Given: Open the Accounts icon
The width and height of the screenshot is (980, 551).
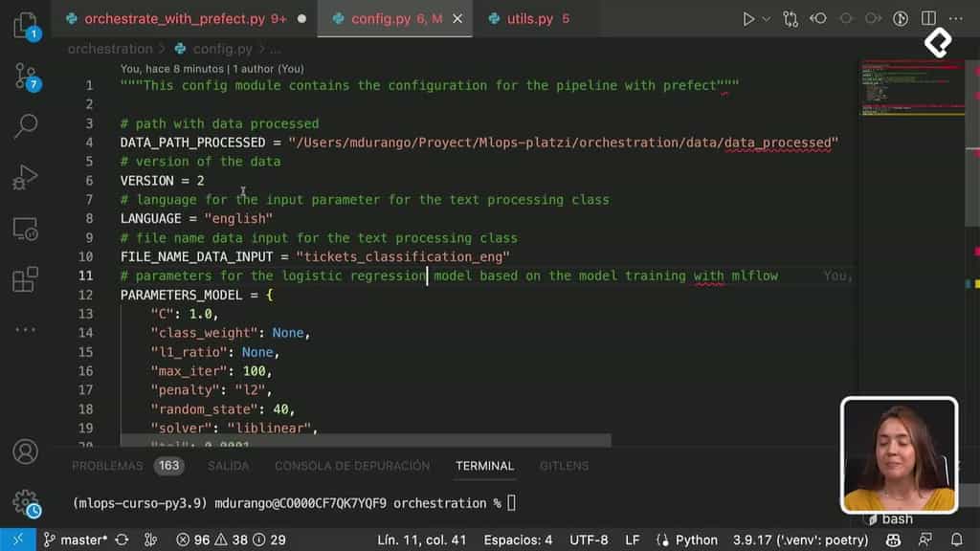Looking at the screenshot, I should (x=26, y=452).
